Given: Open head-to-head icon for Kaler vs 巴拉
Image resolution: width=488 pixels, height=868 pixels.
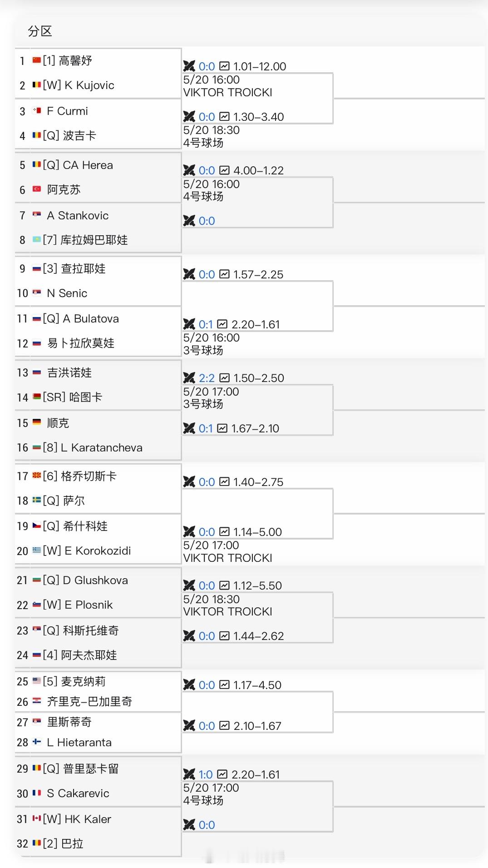Looking at the screenshot, I should [x=189, y=825].
